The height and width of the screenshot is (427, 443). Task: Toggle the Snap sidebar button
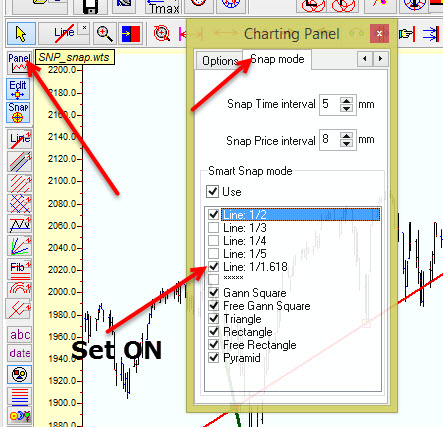coord(18,112)
